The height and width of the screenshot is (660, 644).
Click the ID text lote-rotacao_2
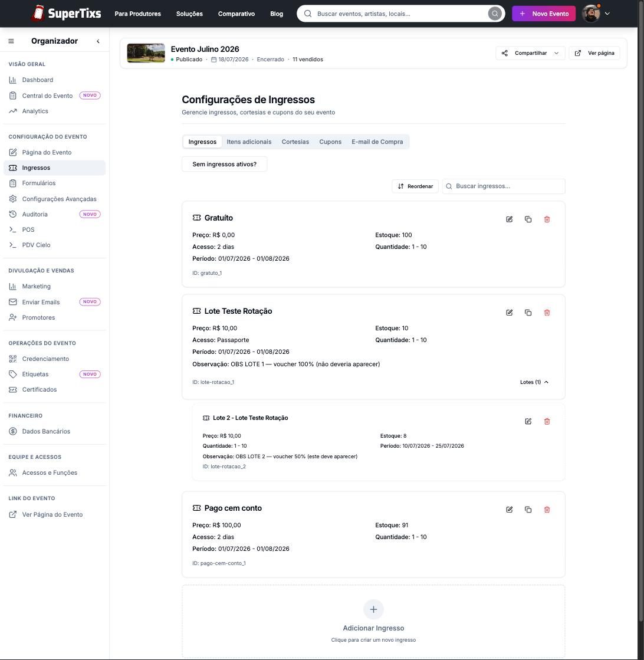[x=224, y=467]
